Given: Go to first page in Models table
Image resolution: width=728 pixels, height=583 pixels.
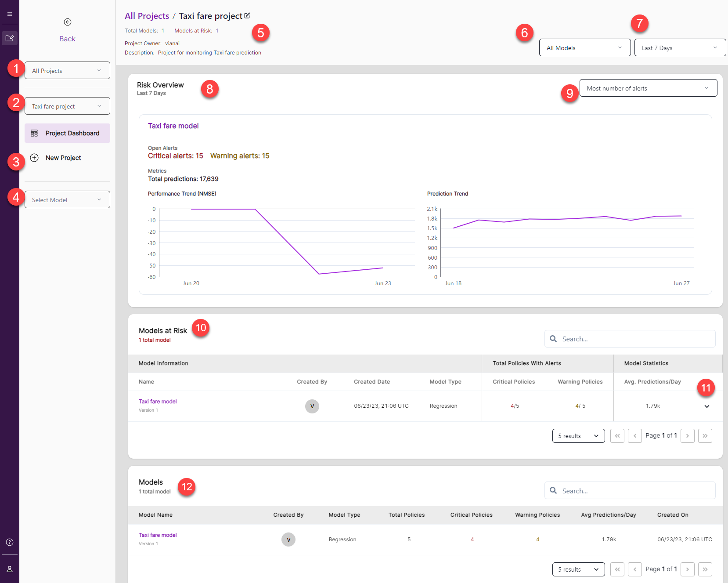Looking at the screenshot, I should pos(617,569).
